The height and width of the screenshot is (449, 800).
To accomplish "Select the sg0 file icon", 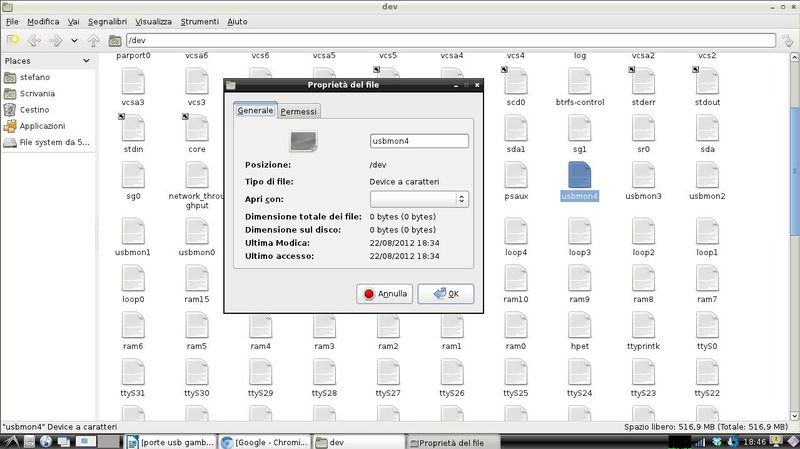I will coord(133,175).
